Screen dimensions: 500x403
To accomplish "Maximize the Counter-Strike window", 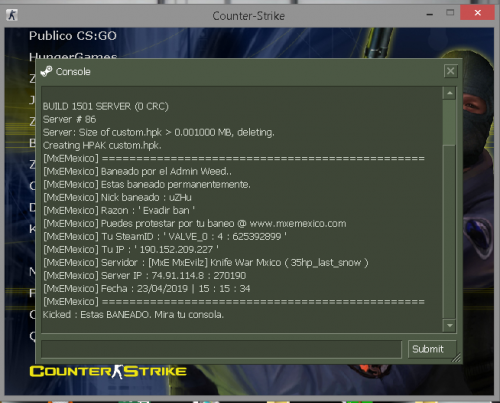I will pos(450,13).
